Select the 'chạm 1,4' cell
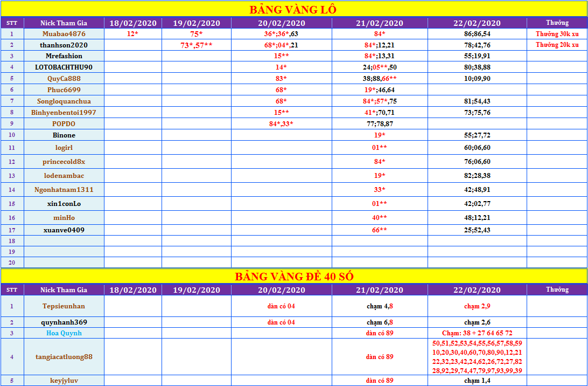The image size is (588, 386). (x=477, y=381)
